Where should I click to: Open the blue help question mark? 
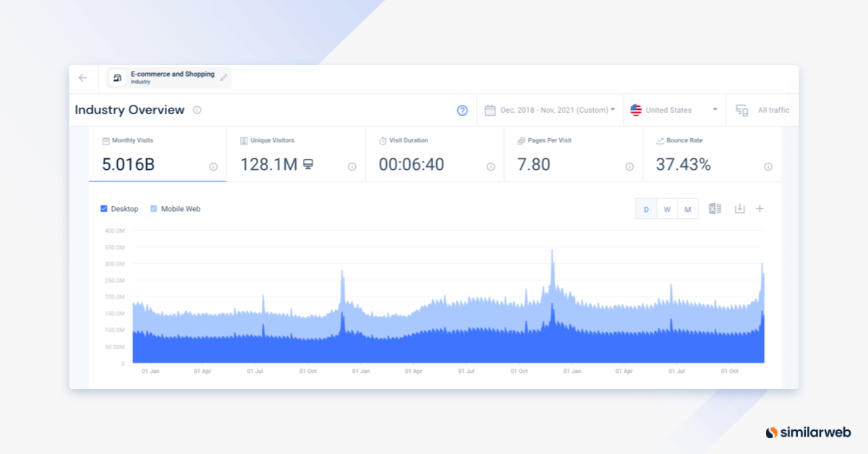[x=462, y=111]
